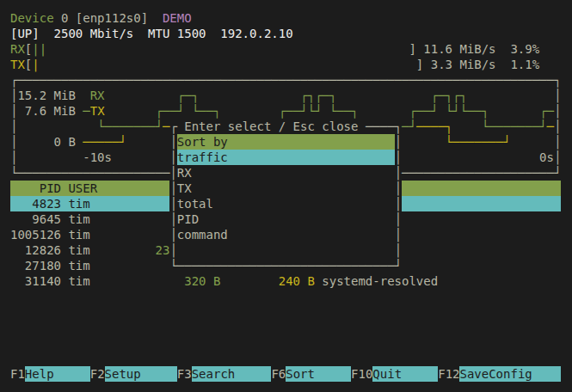The height and width of the screenshot is (392, 572).
Task: Click the TX usage bar meter
Action: (x=217, y=65)
